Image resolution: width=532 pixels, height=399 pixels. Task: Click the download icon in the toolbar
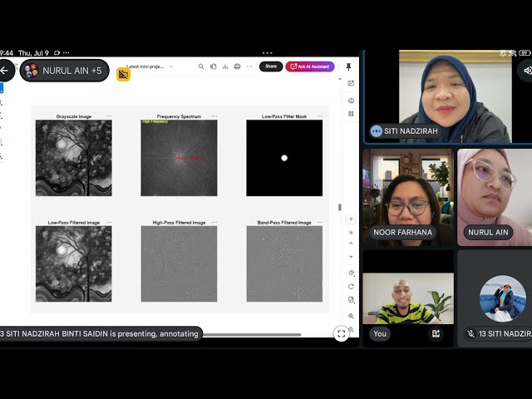click(225, 66)
